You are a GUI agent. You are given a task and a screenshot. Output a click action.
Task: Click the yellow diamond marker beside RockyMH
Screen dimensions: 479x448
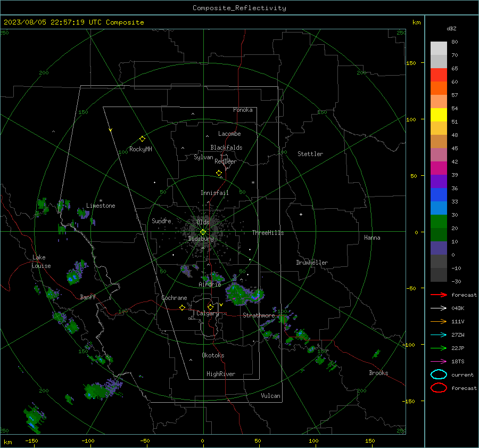142,139
